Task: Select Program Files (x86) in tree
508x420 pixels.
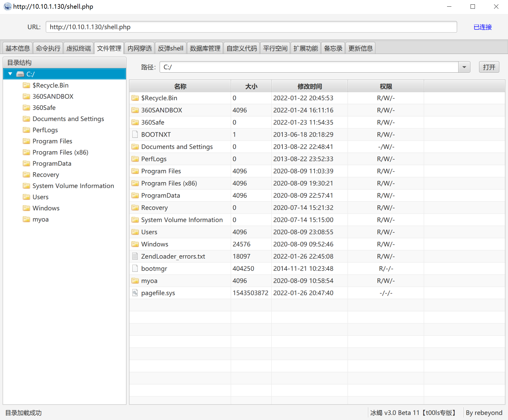Action: pyautogui.click(x=60, y=152)
